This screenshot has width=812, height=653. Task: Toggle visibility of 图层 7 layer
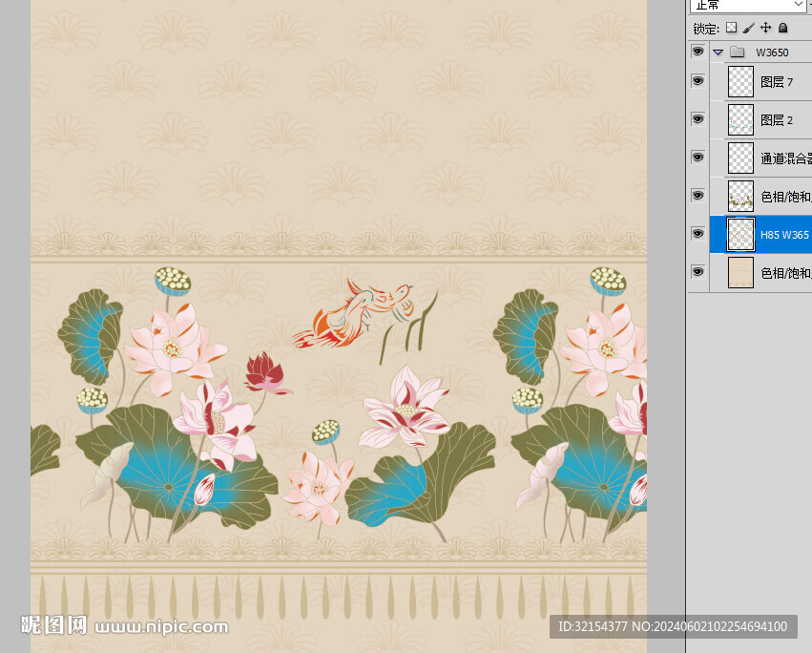click(697, 81)
